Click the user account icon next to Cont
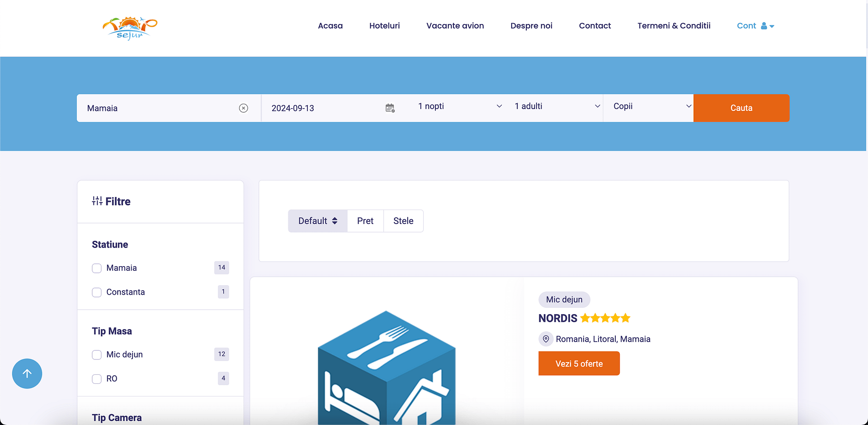The width and height of the screenshot is (868, 425). (764, 26)
